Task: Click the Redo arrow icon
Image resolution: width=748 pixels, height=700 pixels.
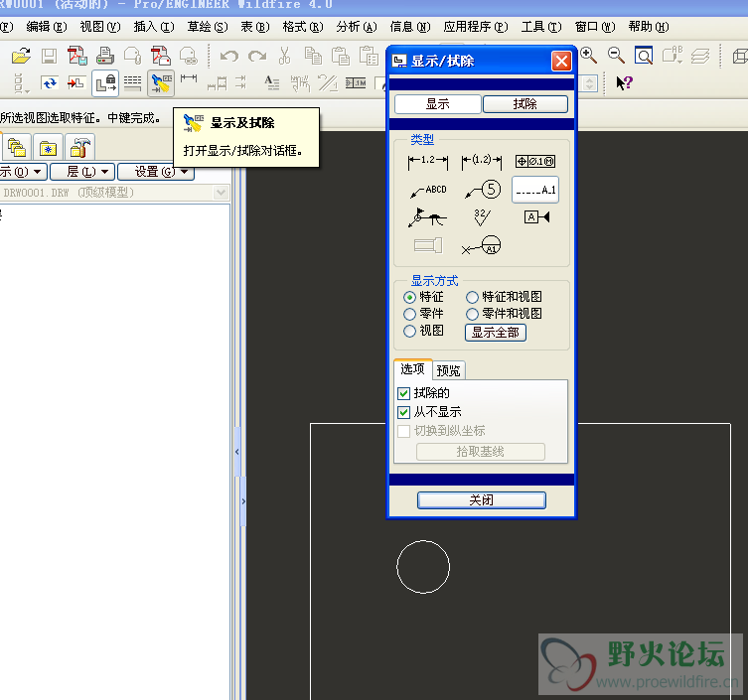Action: (257, 57)
